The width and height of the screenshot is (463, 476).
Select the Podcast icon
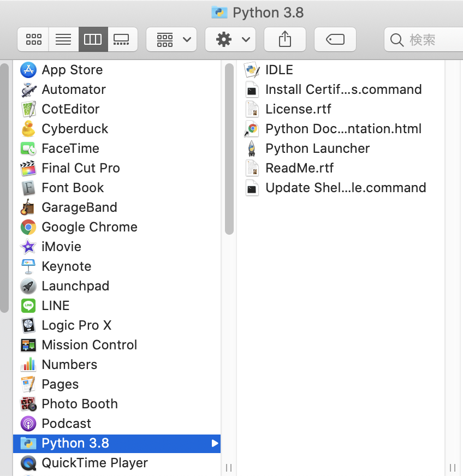tap(28, 424)
